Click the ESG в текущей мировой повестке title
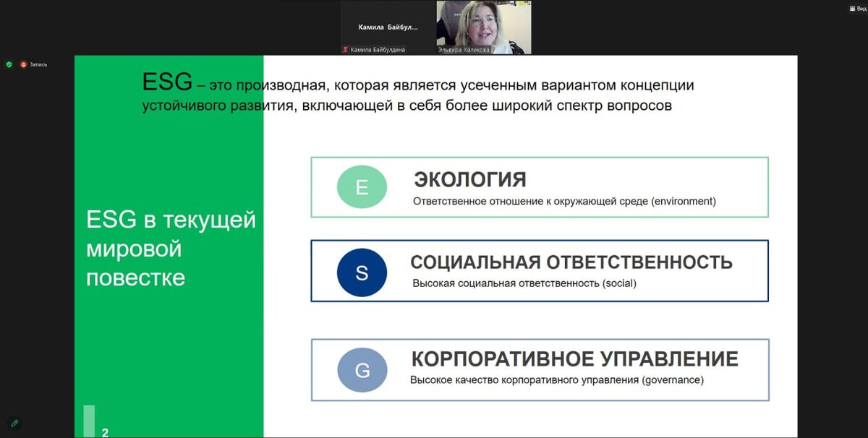Image resolution: width=868 pixels, height=438 pixels. pyautogui.click(x=172, y=249)
